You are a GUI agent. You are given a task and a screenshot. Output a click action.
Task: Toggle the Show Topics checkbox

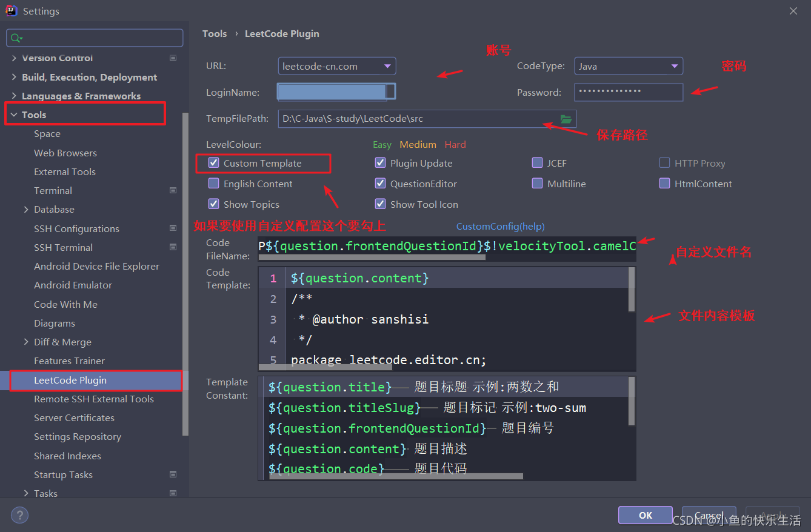[x=213, y=204]
